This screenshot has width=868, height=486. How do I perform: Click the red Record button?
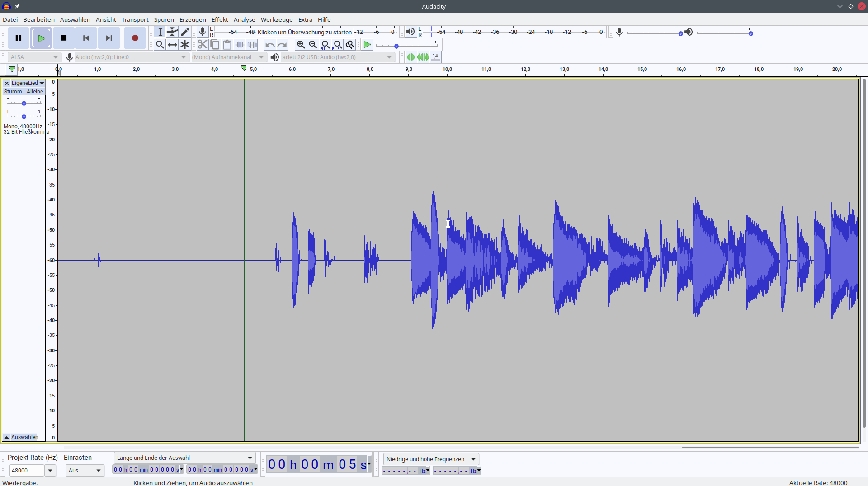(x=135, y=38)
